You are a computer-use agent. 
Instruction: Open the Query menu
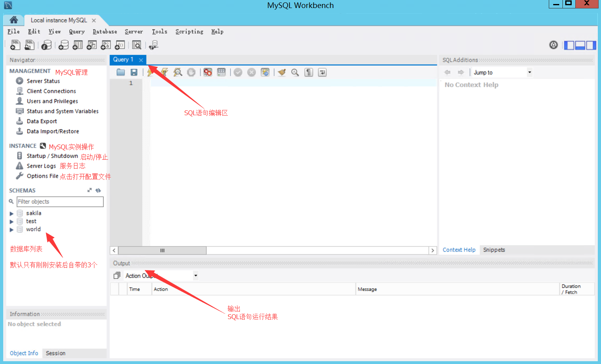click(76, 31)
